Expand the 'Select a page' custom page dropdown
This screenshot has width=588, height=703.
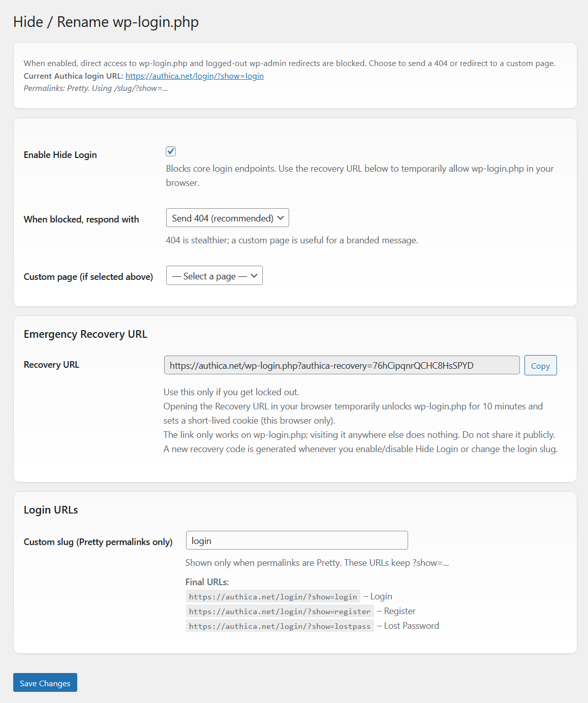click(x=214, y=275)
